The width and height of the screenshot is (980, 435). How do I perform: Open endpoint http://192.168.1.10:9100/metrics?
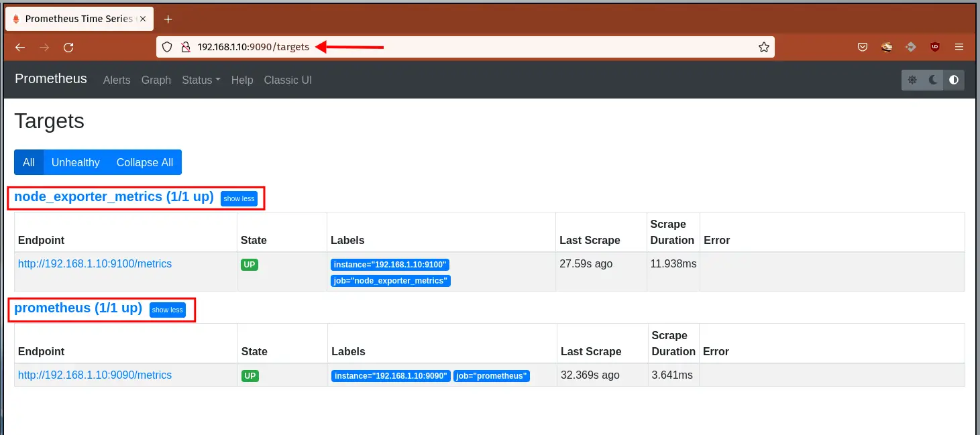(95, 264)
